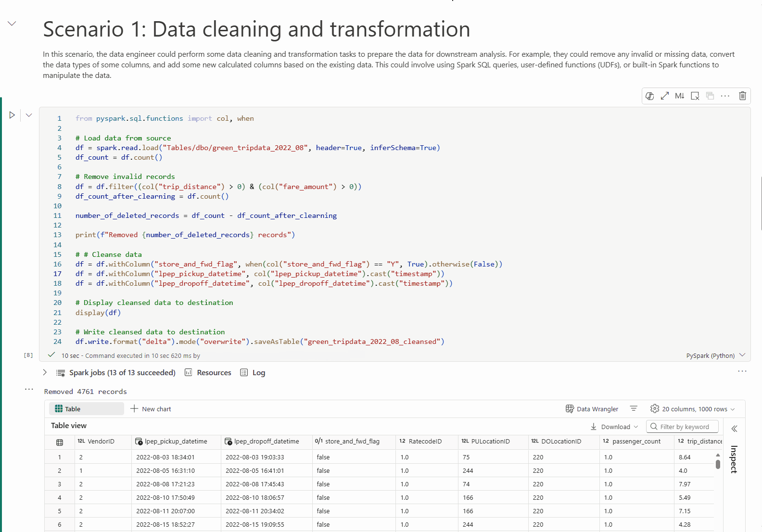This screenshot has height=532, width=762.
Task: Open more cell commands ellipsis
Action: pyautogui.click(x=725, y=96)
